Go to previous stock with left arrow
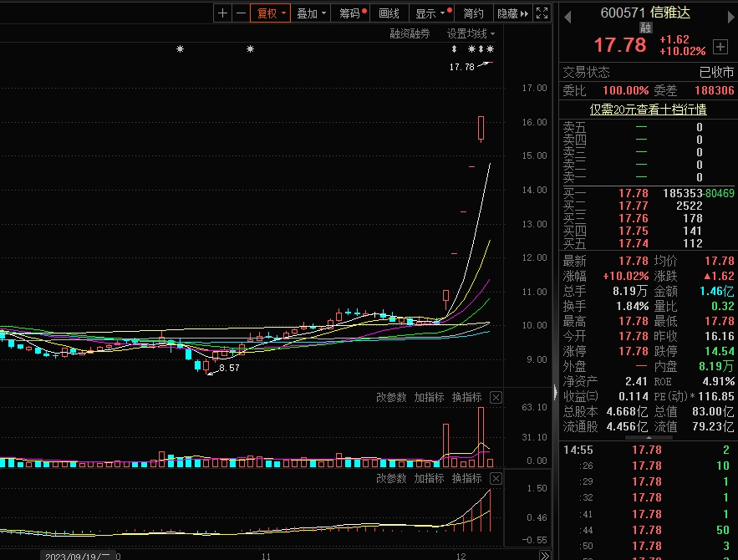 point(567,14)
